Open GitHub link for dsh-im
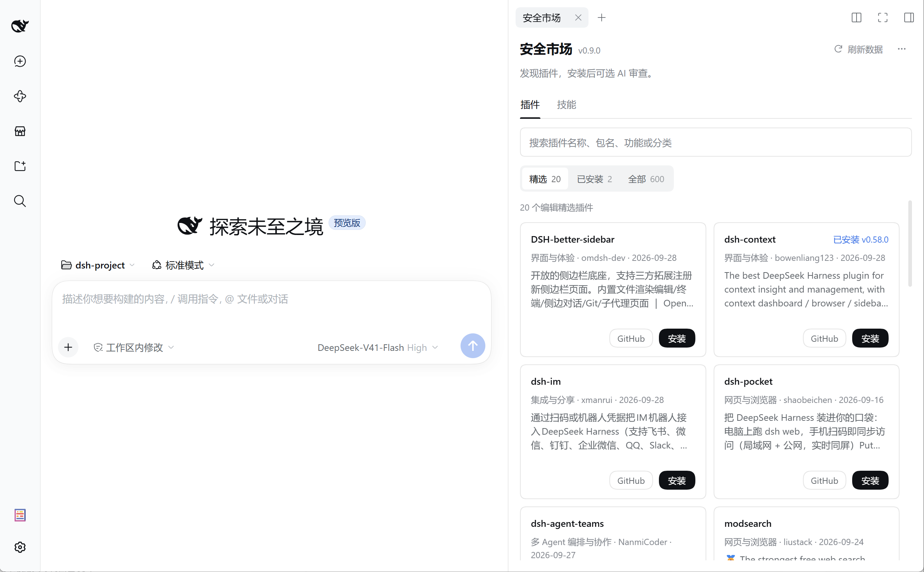The image size is (924, 572). click(x=630, y=481)
